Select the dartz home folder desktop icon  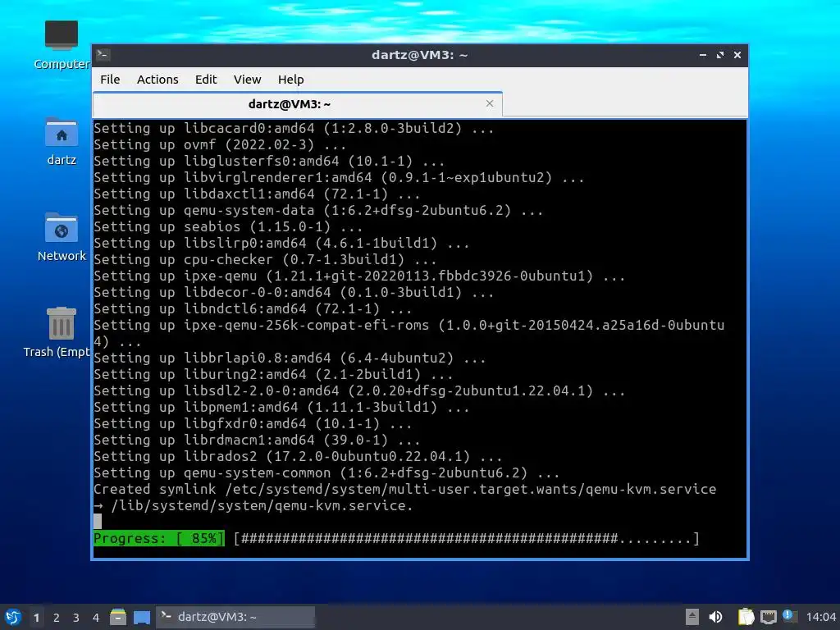point(61,141)
